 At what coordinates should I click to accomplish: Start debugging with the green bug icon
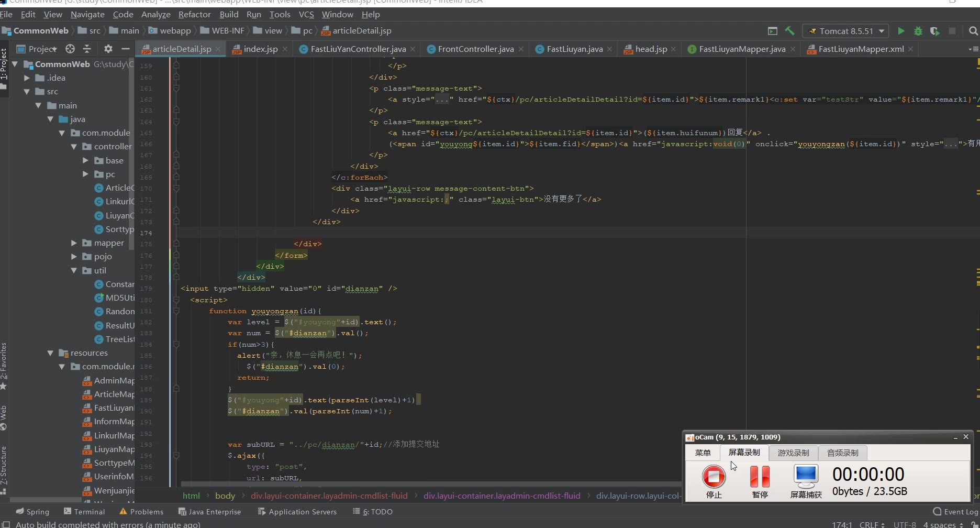pyautogui.click(x=918, y=31)
